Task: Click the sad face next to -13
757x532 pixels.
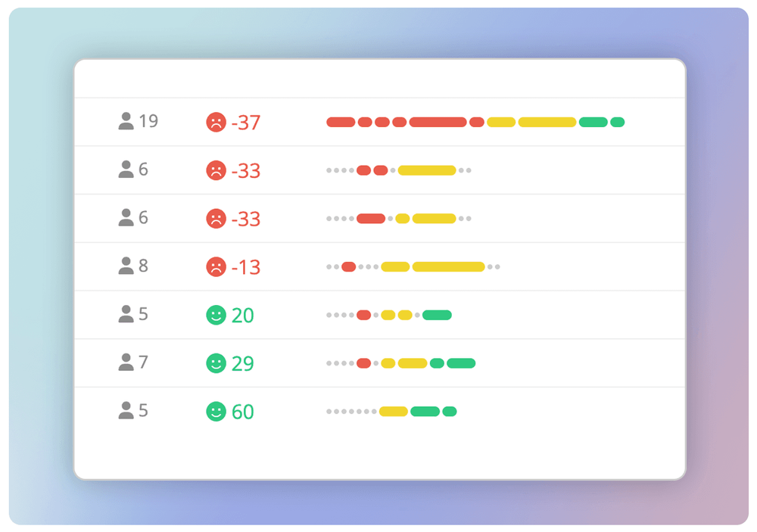Action: coord(216,266)
